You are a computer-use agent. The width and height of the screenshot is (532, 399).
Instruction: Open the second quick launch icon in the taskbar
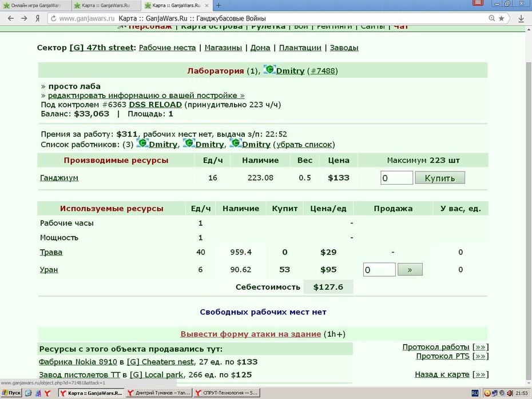38,393
